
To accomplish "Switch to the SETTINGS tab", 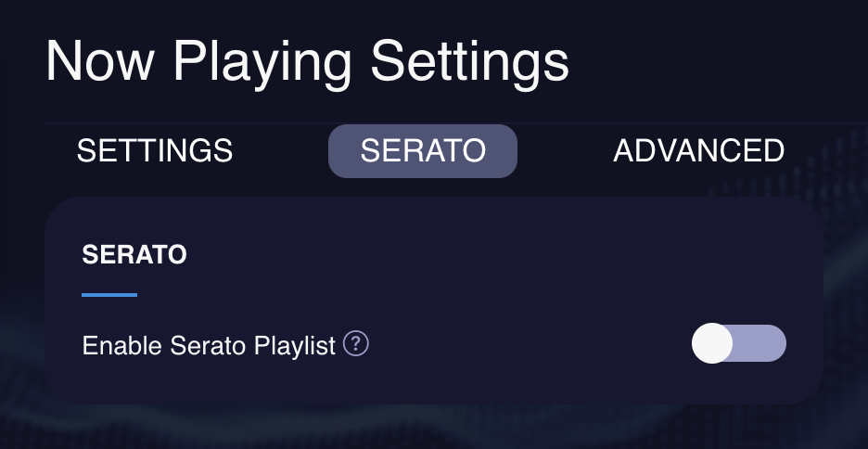I will [155, 150].
